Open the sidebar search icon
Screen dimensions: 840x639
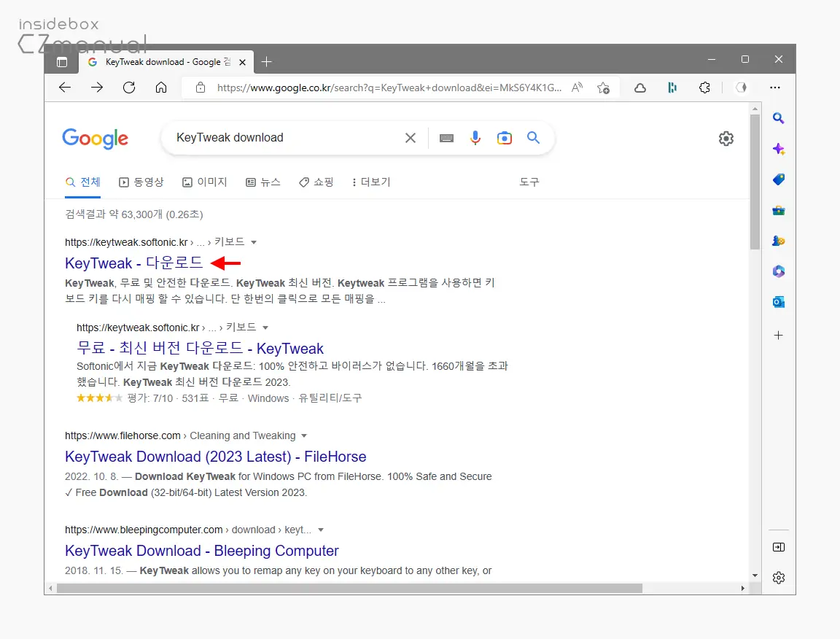coord(779,117)
